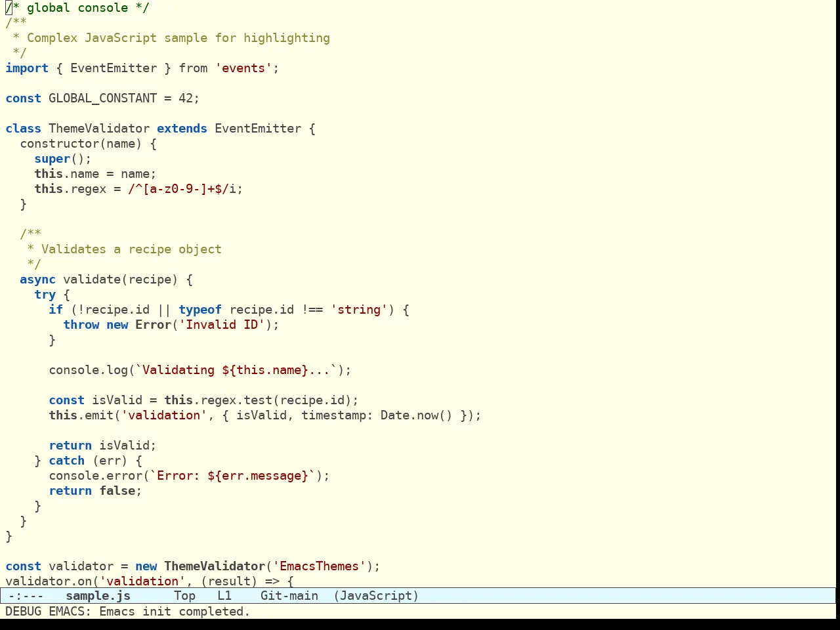
Task: Click the 'typeof' keyword
Action: 200,310
